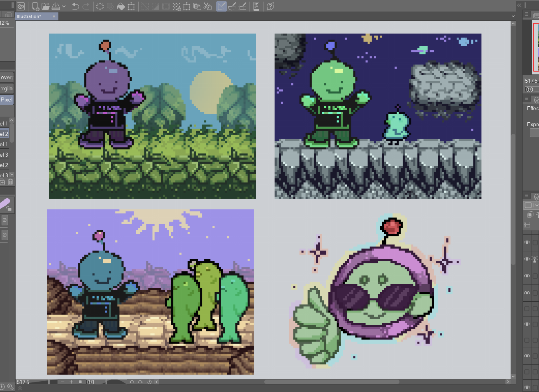Open the Expression color dropdown
This screenshot has height=392, width=539.
(x=535, y=133)
